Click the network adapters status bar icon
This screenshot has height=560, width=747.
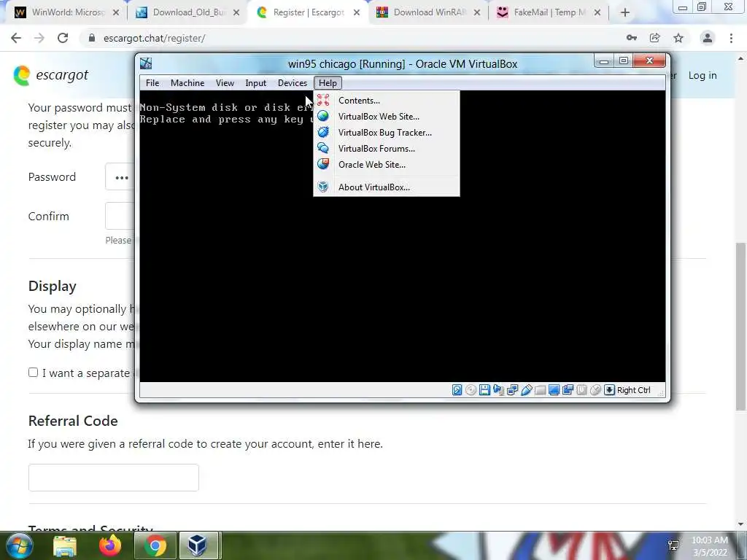pyautogui.click(x=512, y=390)
